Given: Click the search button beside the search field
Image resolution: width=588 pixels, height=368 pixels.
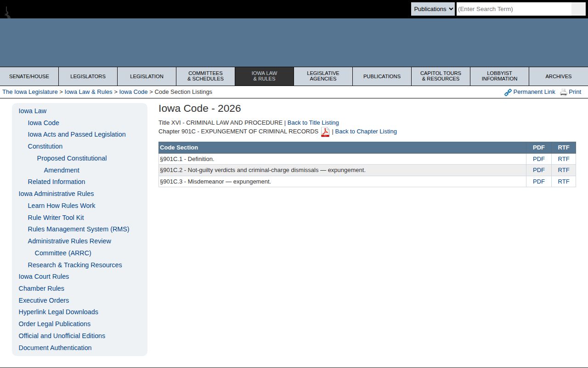Looking at the screenshot, I should pos(578,9).
